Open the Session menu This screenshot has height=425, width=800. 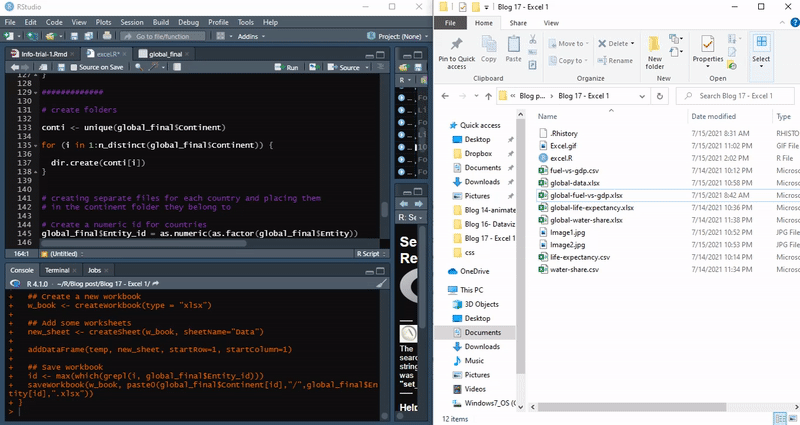coord(131,21)
